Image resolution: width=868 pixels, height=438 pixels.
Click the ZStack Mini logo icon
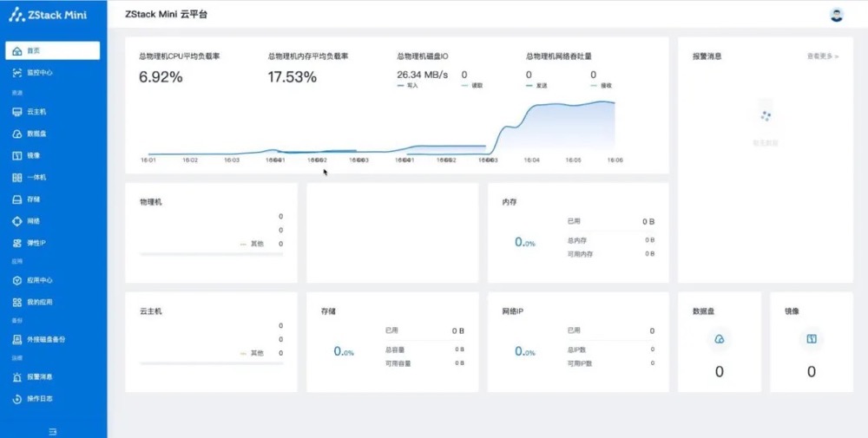coord(16,15)
